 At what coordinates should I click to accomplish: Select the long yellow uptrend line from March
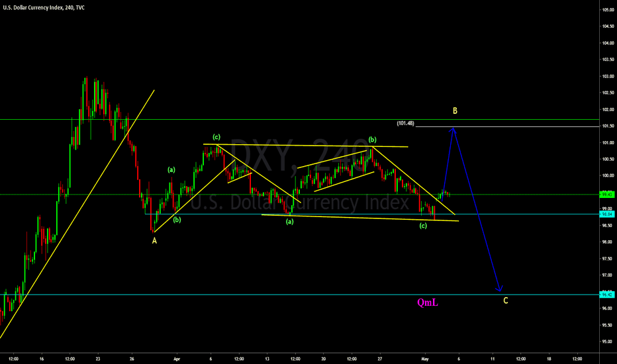pyautogui.click(x=77, y=214)
